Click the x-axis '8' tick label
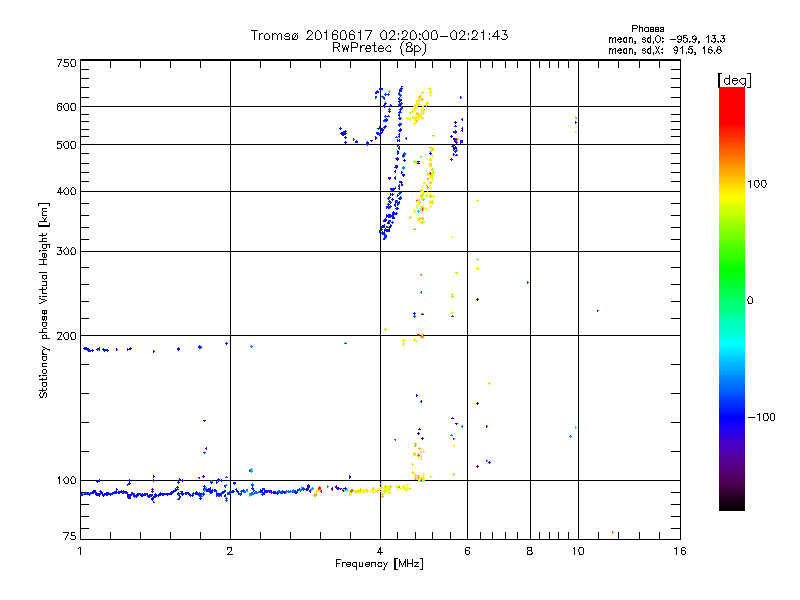800x600 pixels. 530,551
